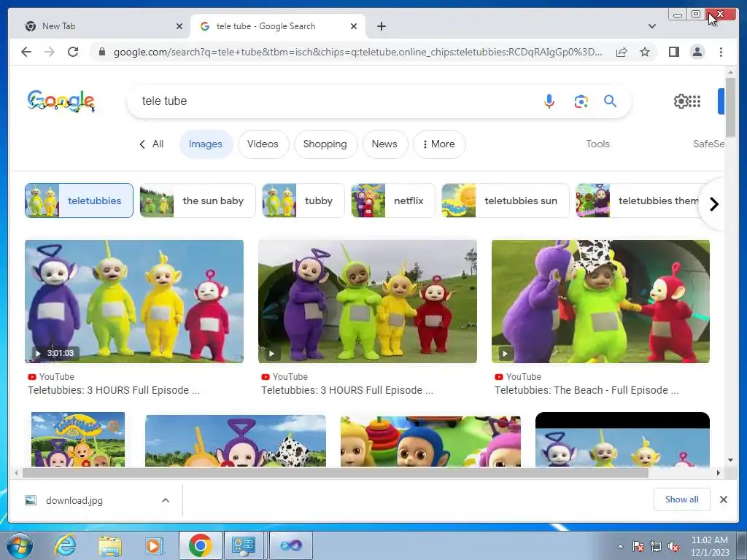Open Chrome three-dot menu
Screen dimensions: 747x560
point(721,52)
